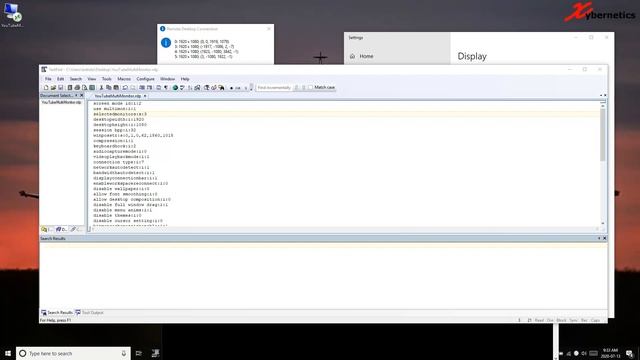The image size is (640, 360).
Task: Open the first left-panel tab with folder icon
Action: point(46,229)
